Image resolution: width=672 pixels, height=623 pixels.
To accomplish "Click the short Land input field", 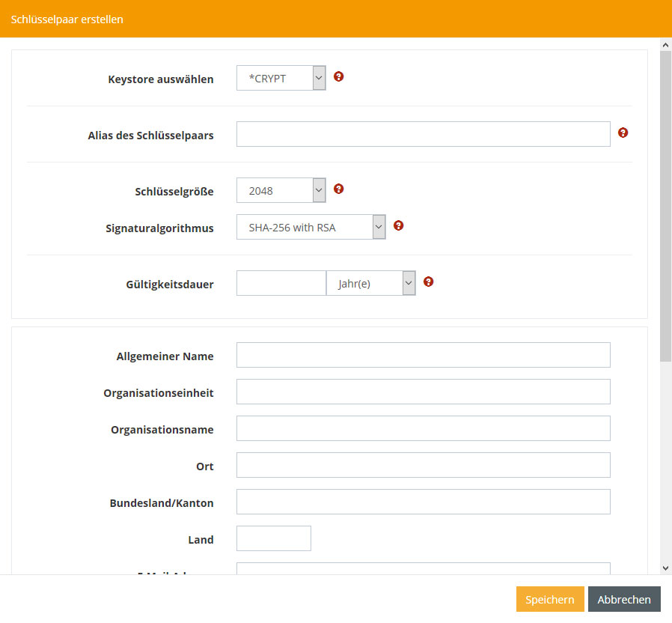I will pos(273,538).
